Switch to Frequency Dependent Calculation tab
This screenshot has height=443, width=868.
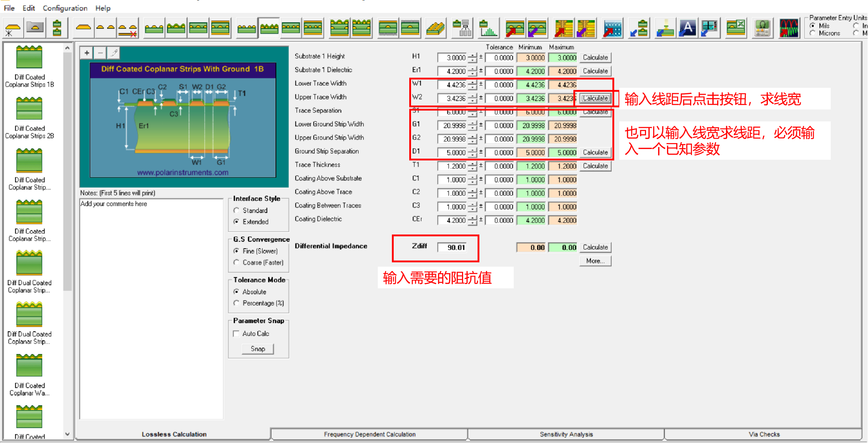coord(369,434)
